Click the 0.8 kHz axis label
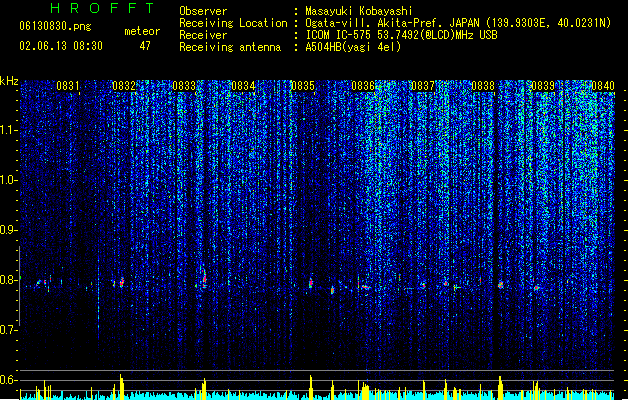This screenshot has height=400, width=629. [x=9, y=280]
